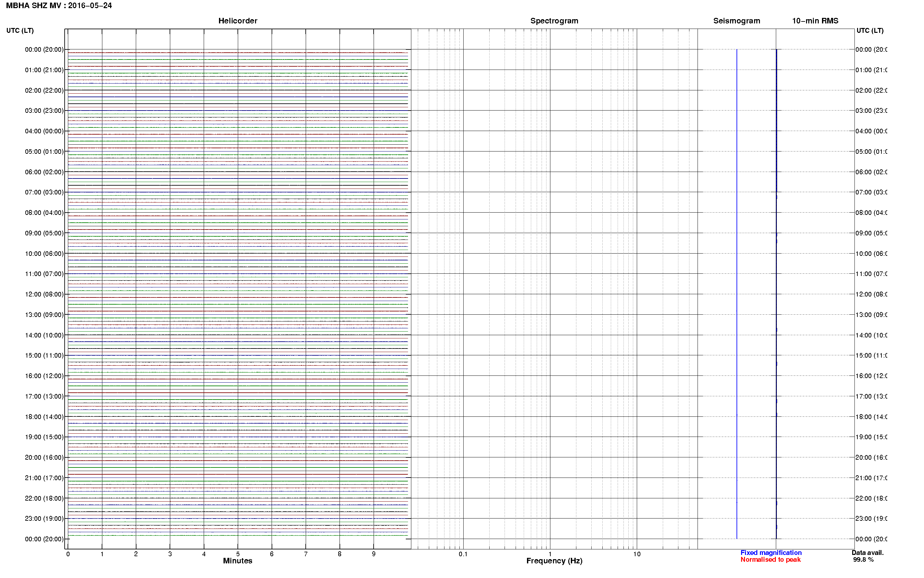Click the left '19:00 (15:00)' time label
Viewport: 924px width, 578px height.
point(44,437)
